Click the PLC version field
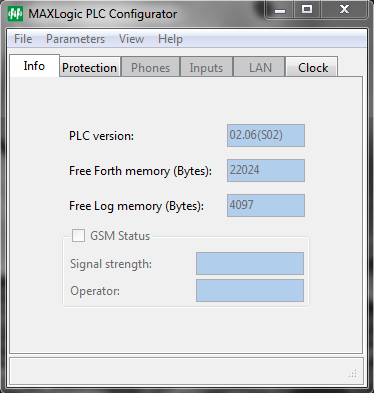Image resolution: width=374 pixels, height=393 pixels. (266, 135)
